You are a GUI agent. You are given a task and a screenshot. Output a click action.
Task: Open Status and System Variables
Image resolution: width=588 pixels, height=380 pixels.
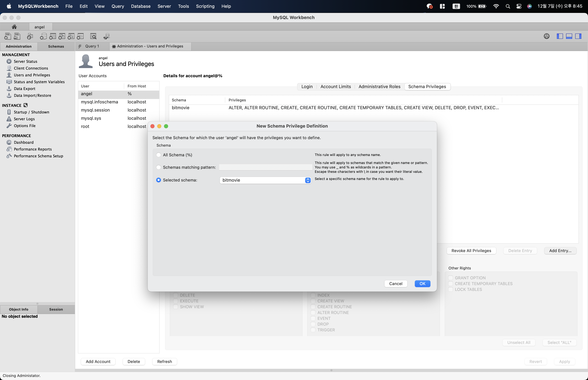pos(39,82)
